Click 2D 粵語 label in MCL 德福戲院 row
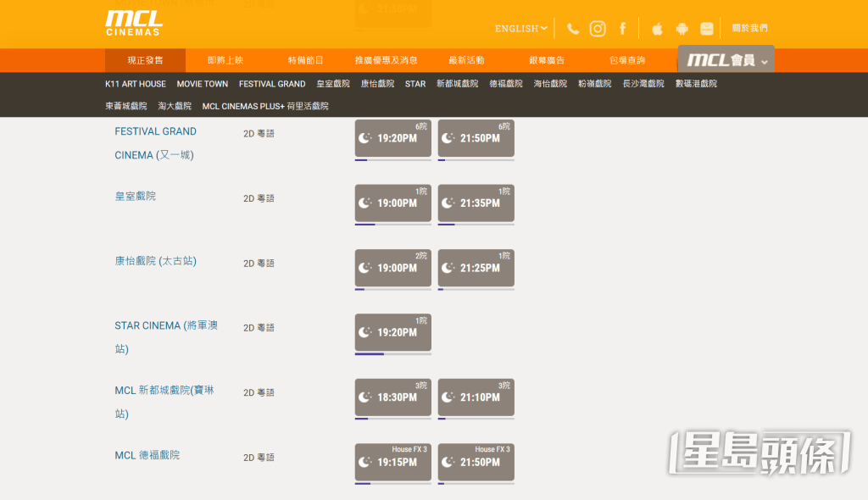This screenshot has width=868, height=500. coord(259,458)
